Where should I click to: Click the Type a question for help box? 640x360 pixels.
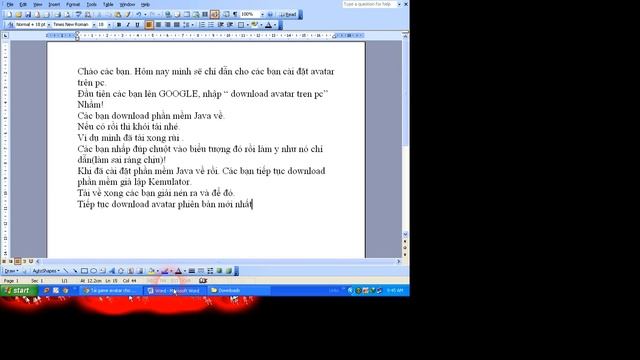pyautogui.click(x=369, y=4)
